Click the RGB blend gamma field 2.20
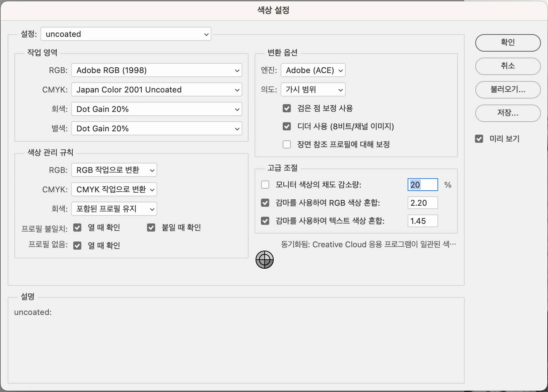Screen dimensions: 548x392 [x=423, y=203]
